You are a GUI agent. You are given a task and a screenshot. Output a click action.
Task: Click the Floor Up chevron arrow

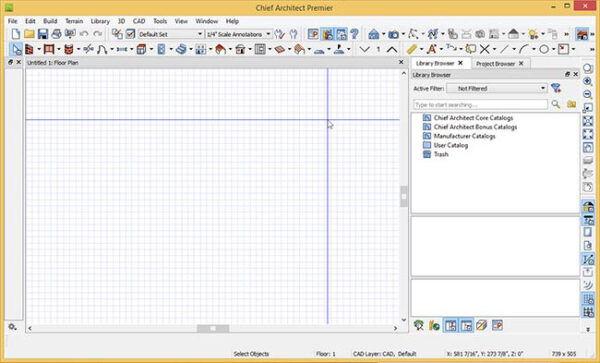click(x=391, y=49)
